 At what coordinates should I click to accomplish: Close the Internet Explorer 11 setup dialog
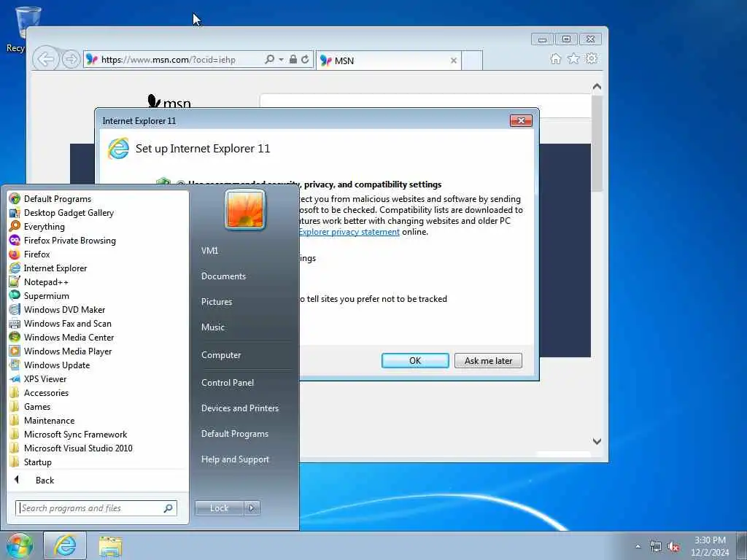pos(521,120)
